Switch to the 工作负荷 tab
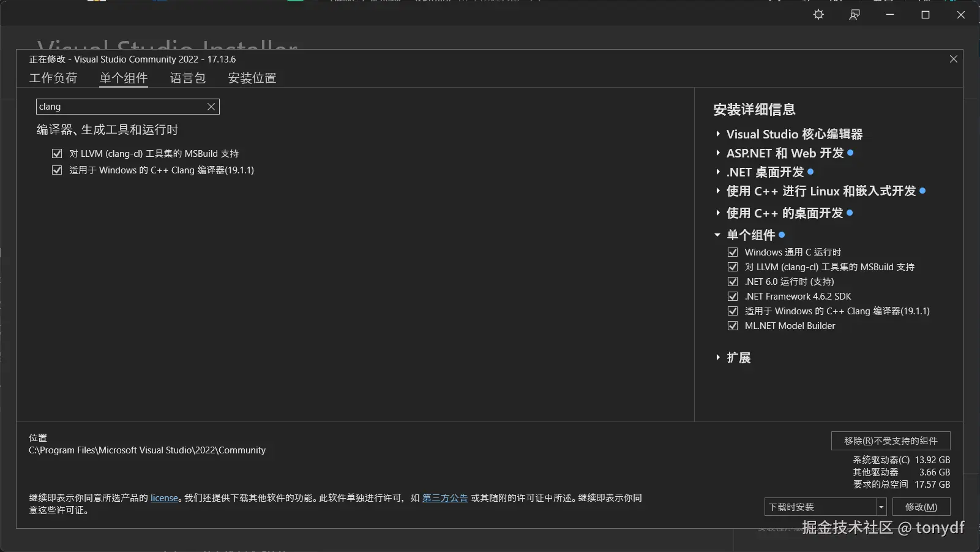Viewport: 980px width, 552px height. [x=53, y=78]
